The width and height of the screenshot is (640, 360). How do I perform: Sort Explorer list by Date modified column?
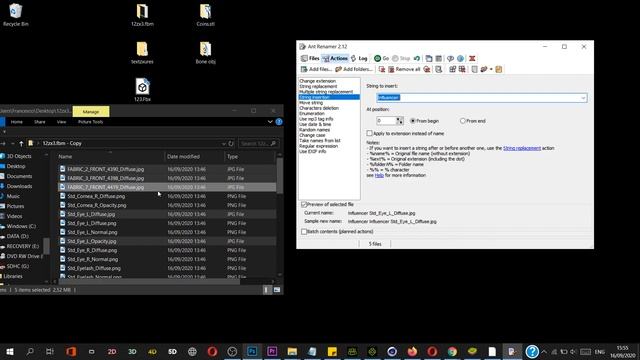tap(183, 156)
